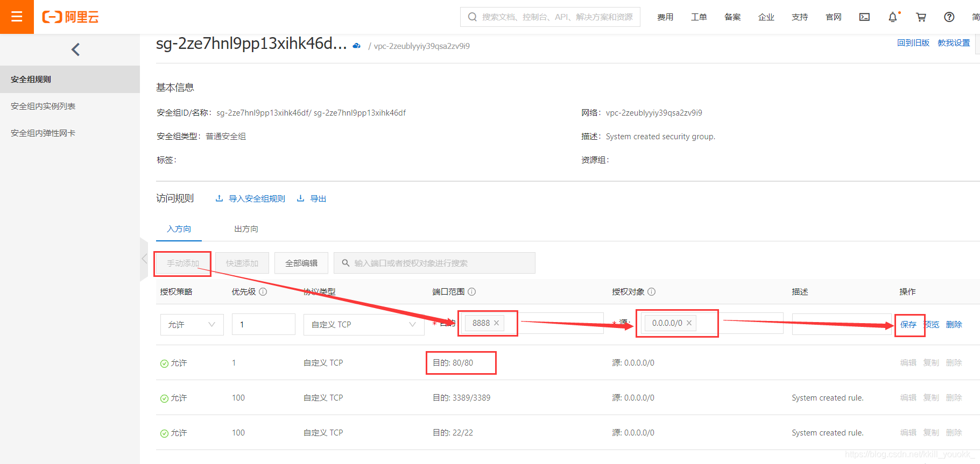980x464 pixels.
Task: Click info icon next to 优先级 header
Action: click(263, 291)
